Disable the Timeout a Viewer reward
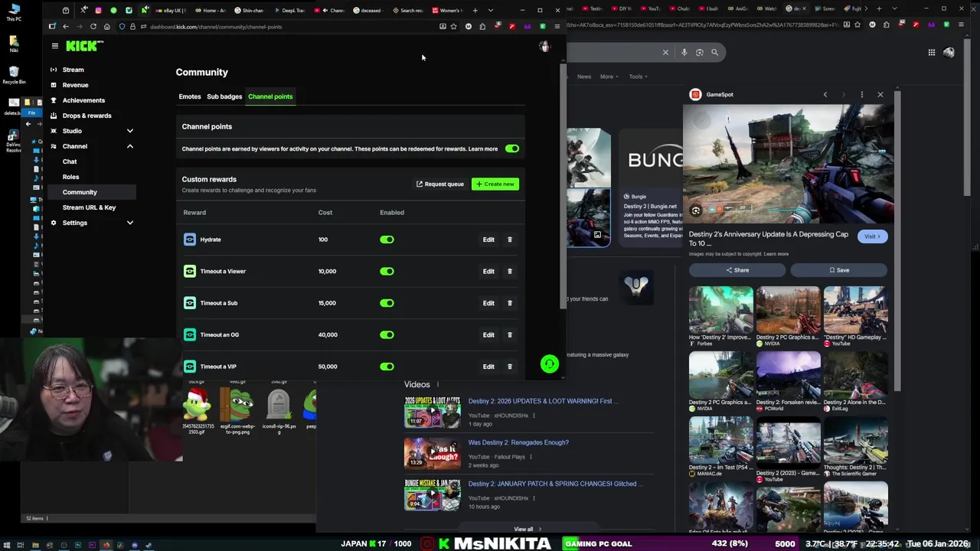 387,271
